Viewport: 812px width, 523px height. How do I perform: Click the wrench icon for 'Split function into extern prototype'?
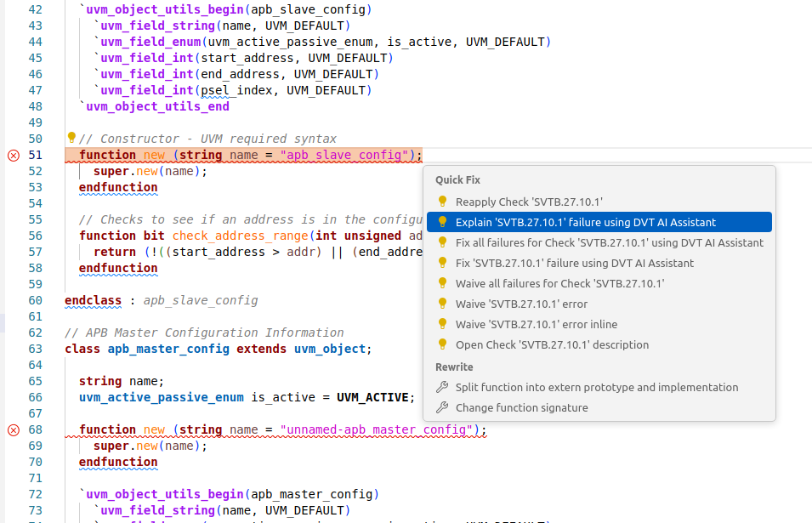coord(442,386)
